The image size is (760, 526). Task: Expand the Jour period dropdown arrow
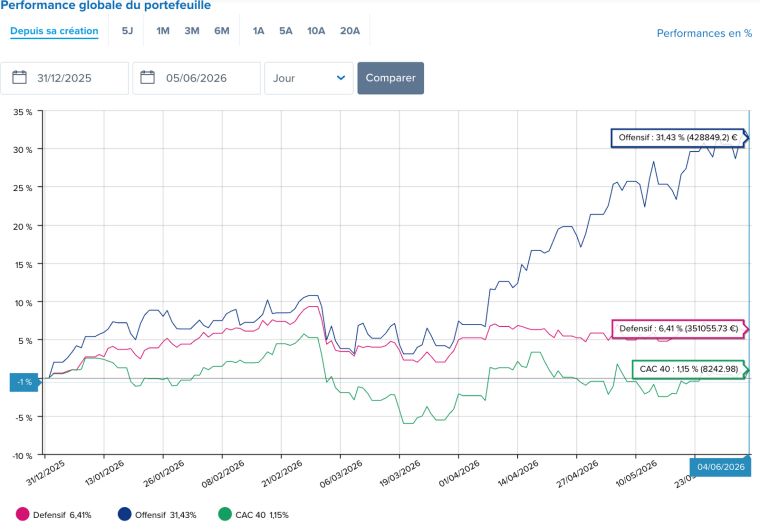point(341,78)
